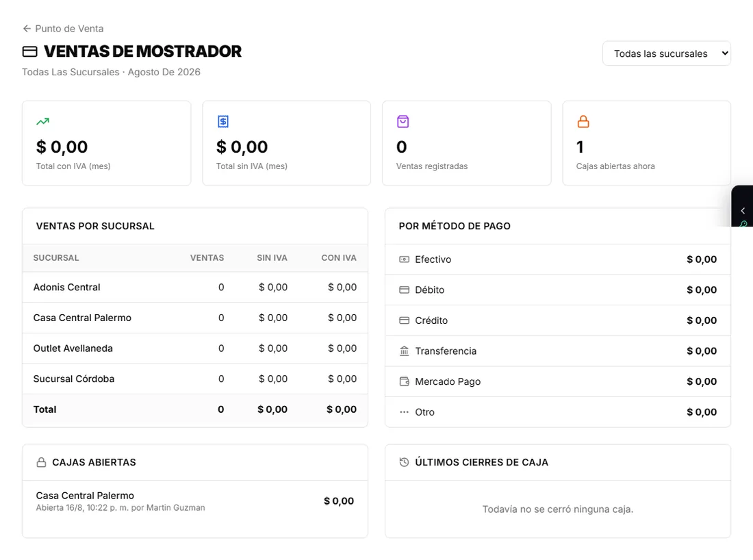Select the Adonis Central row name

point(67,288)
